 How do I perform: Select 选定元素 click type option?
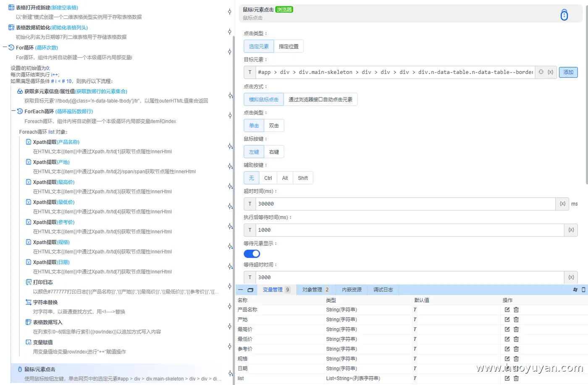tap(259, 46)
